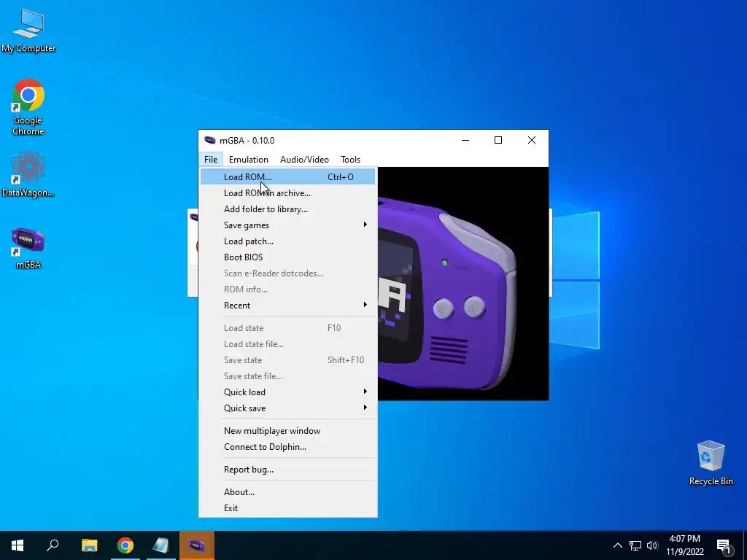Click the notepad-like taskbar app icon

click(x=161, y=545)
